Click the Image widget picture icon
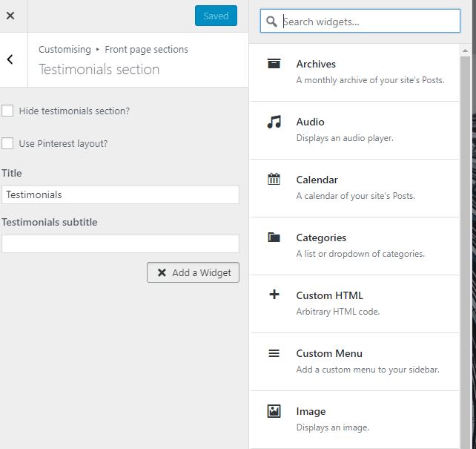 coord(274,411)
